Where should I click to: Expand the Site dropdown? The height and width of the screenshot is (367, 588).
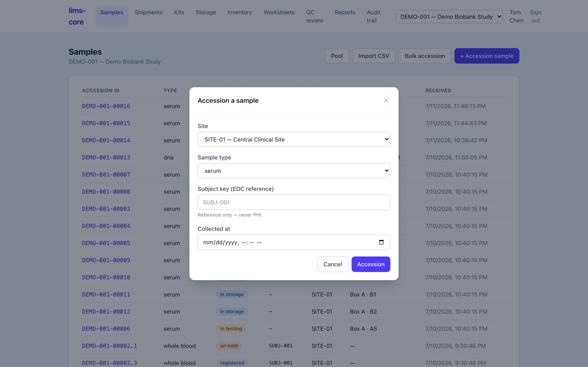click(x=294, y=139)
